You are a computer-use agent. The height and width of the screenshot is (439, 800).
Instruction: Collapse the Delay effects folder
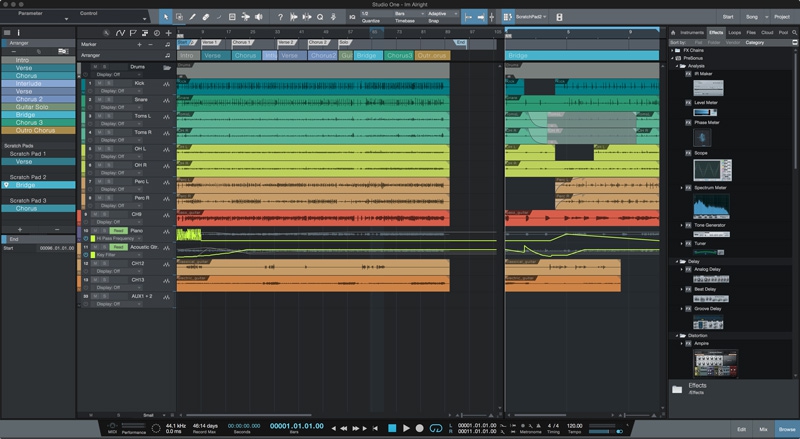tap(675, 261)
